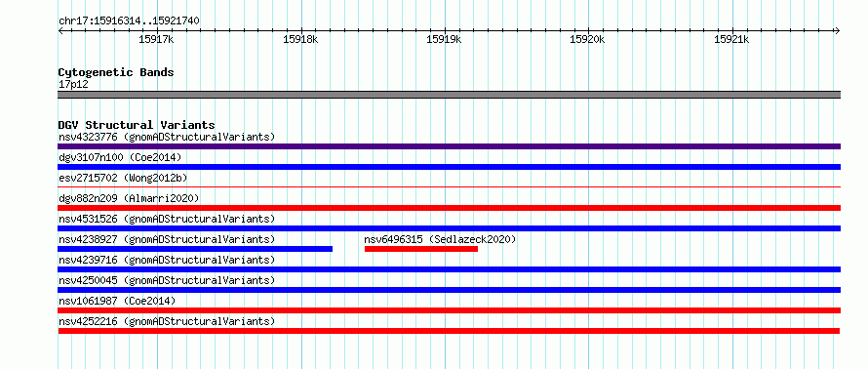Open the nsv4250045 gnomAD variant label
The width and height of the screenshot is (868, 369).
(167, 280)
